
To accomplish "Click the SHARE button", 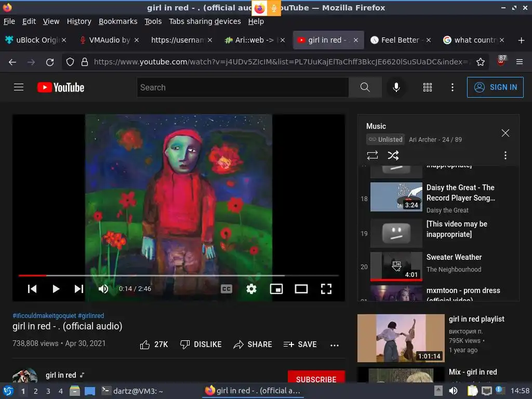I will (x=253, y=344).
